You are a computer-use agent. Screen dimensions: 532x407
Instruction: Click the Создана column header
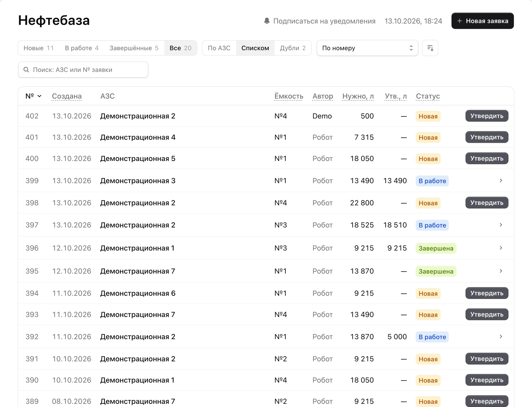click(67, 96)
